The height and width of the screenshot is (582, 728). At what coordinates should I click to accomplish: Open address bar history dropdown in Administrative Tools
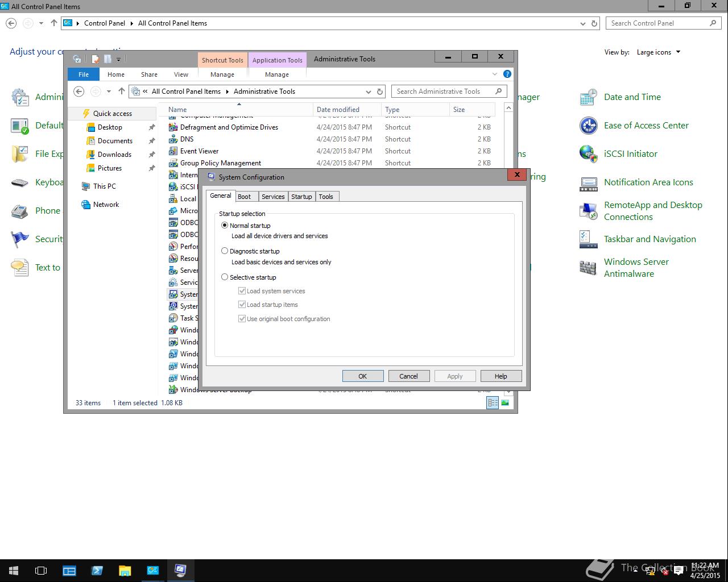point(368,92)
